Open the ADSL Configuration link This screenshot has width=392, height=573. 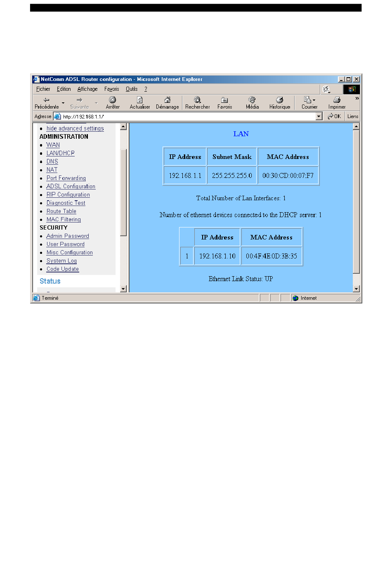pyautogui.click(x=71, y=186)
